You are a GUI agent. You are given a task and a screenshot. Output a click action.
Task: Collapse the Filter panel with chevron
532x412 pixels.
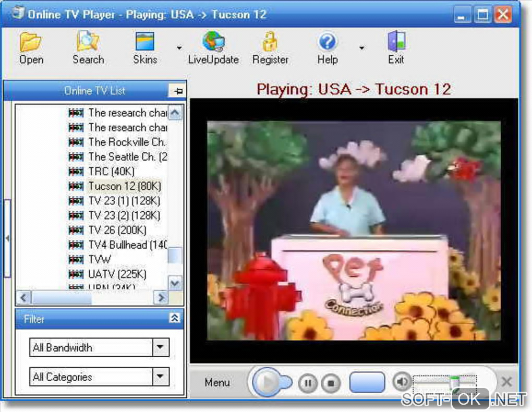pos(174,318)
